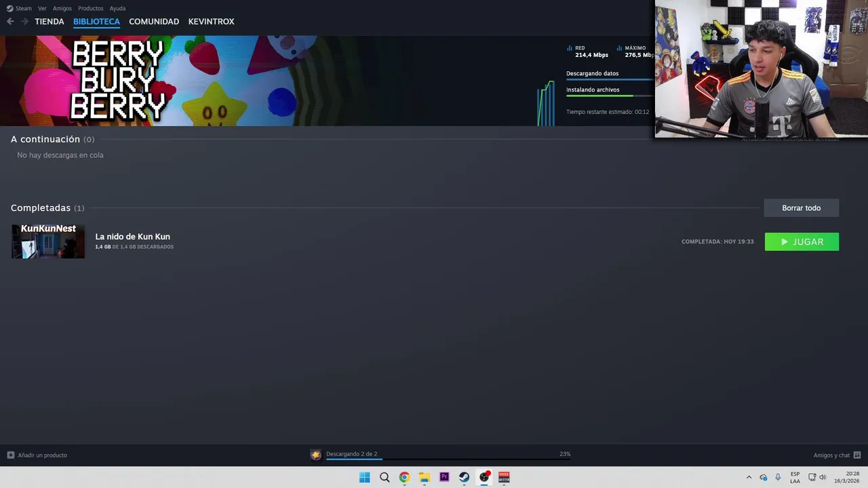Open File Explorer from the taskbar
Screen dimensions: 868x488
(425, 477)
